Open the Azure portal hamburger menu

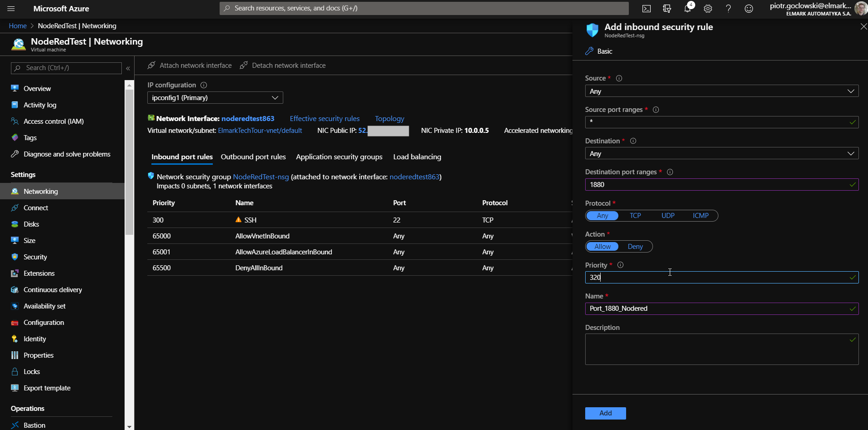[11, 9]
